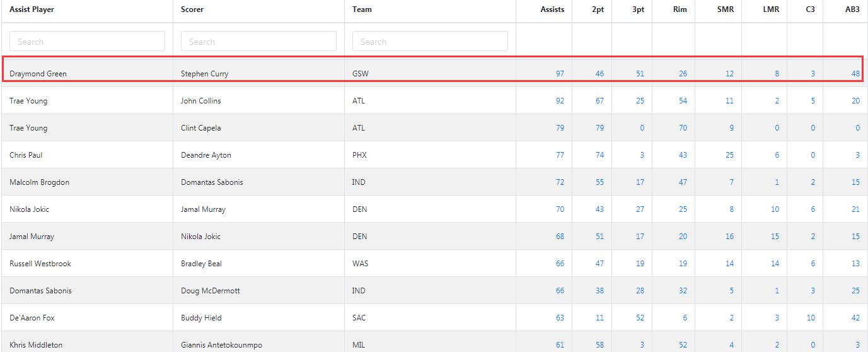This screenshot has height=352, width=868.
Task: Open the 14 LMR link for Bradley Beal
Action: point(775,264)
